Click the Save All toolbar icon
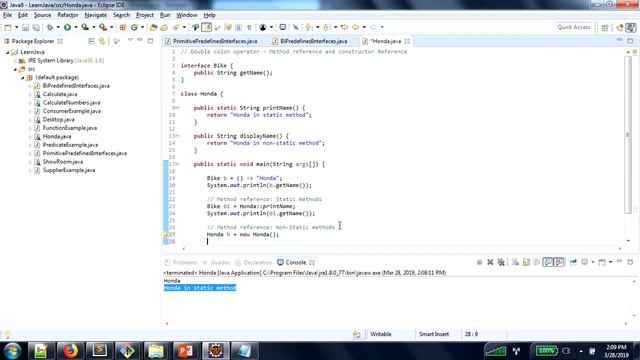Viewport: 640px width, 360px height. click(x=36, y=27)
